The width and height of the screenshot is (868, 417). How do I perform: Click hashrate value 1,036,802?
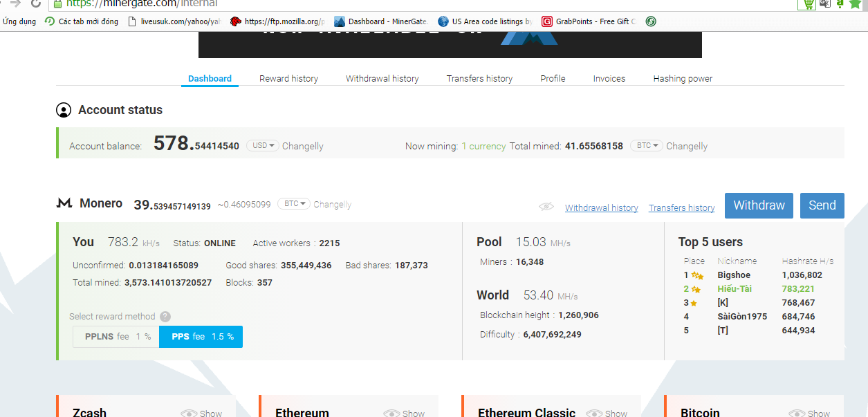(802, 275)
